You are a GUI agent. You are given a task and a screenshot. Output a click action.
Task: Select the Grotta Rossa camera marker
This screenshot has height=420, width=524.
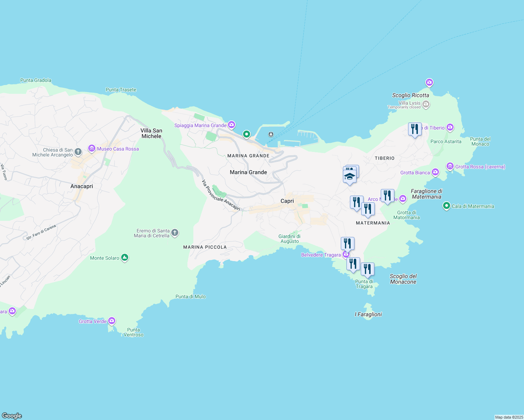click(449, 166)
